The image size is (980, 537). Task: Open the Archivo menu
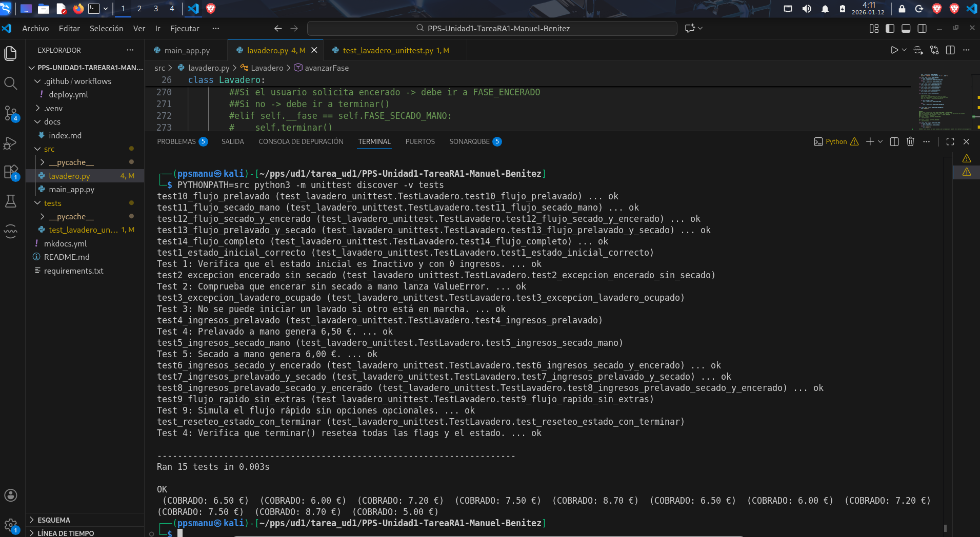point(35,29)
